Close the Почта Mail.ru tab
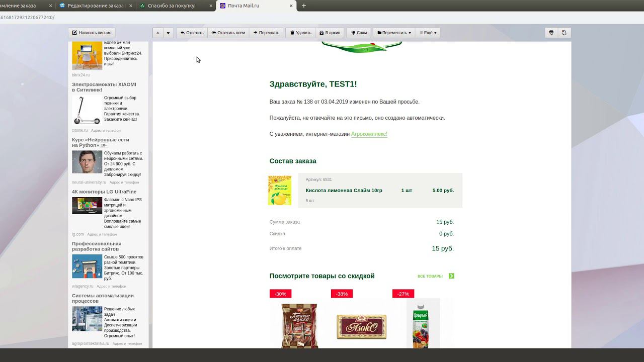644x362 pixels. [291, 6]
